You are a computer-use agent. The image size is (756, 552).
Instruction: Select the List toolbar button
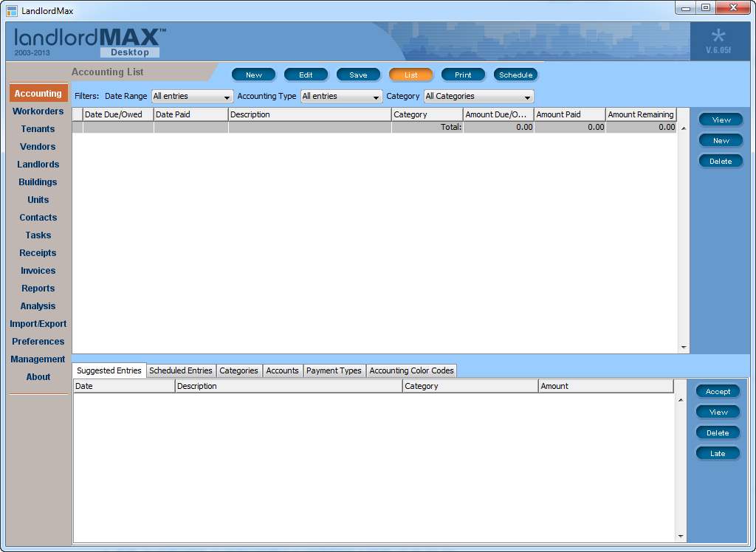coord(410,75)
